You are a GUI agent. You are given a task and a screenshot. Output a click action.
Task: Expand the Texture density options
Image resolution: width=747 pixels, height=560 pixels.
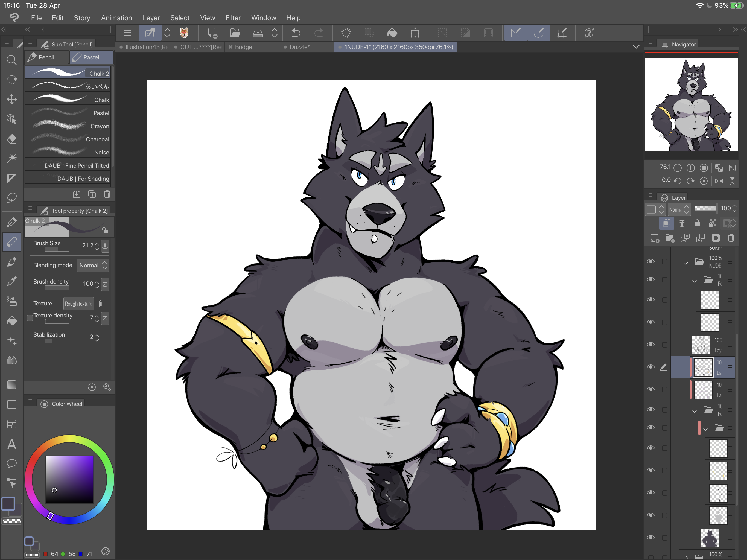[x=30, y=318]
